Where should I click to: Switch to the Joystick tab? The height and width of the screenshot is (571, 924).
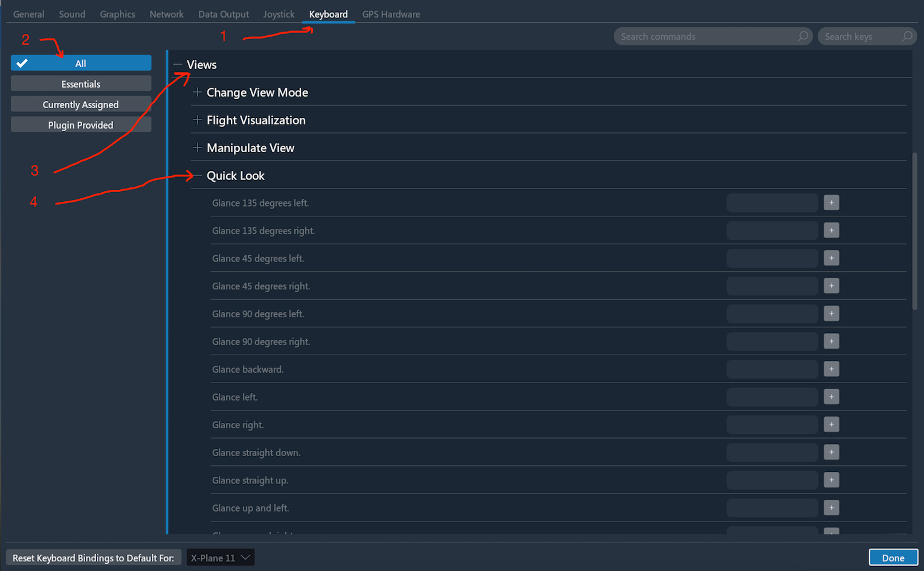click(279, 14)
